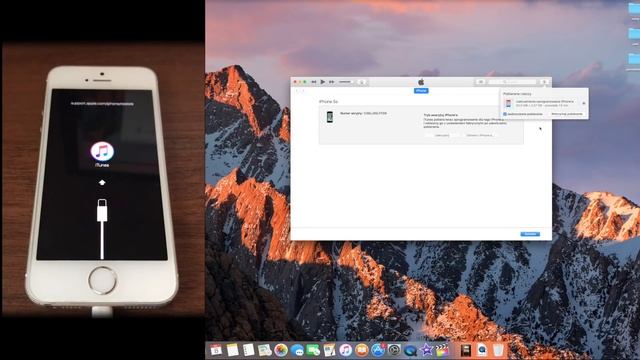
Task: Open iBooks from the Dock
Action: [x=362, y=350]
